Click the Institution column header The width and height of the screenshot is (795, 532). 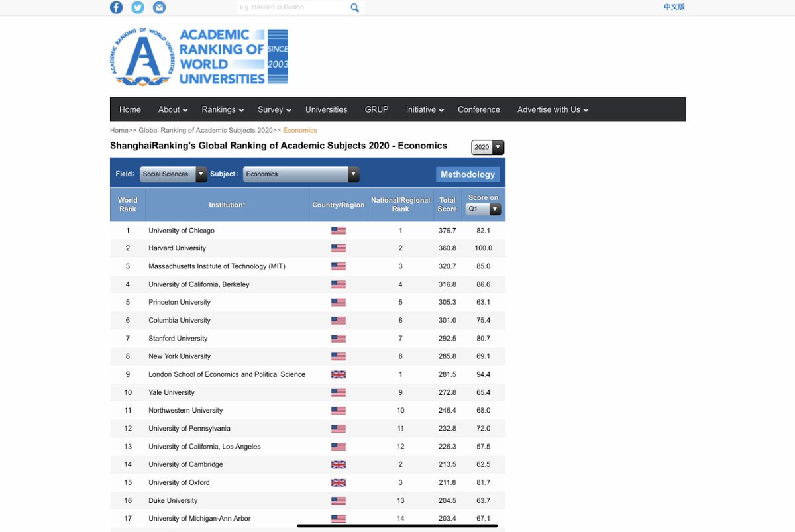[x=227, y=205]
